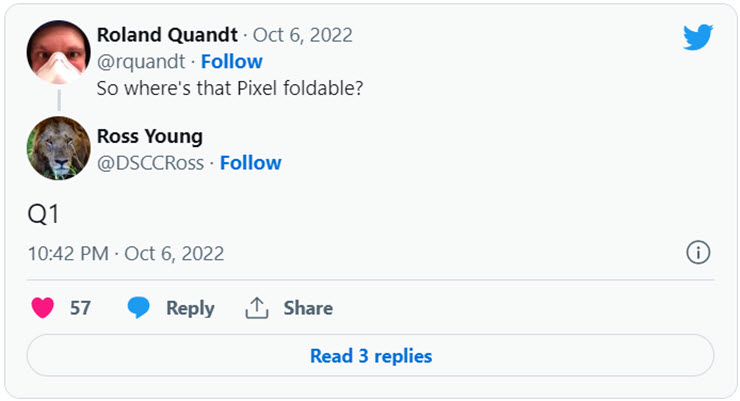Click the Reply text label
The width and height of the screenshot is (740, 401).
click(x=190, y=308)
